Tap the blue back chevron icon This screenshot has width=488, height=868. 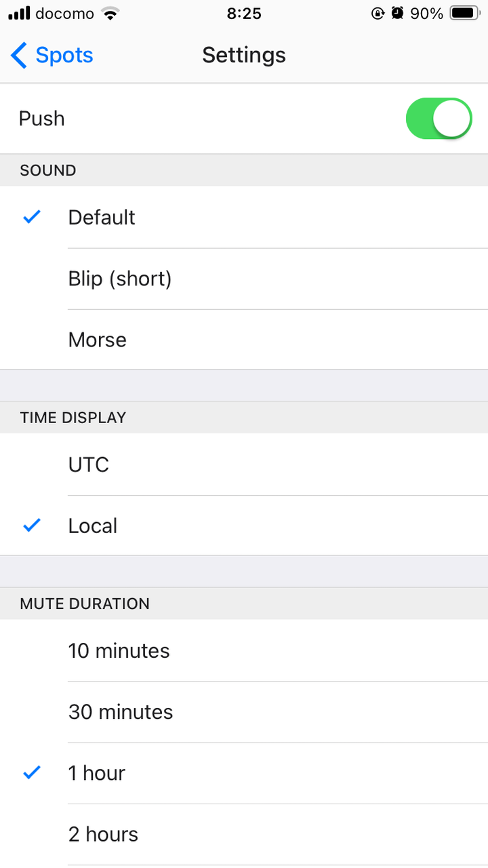pos(19,55)
